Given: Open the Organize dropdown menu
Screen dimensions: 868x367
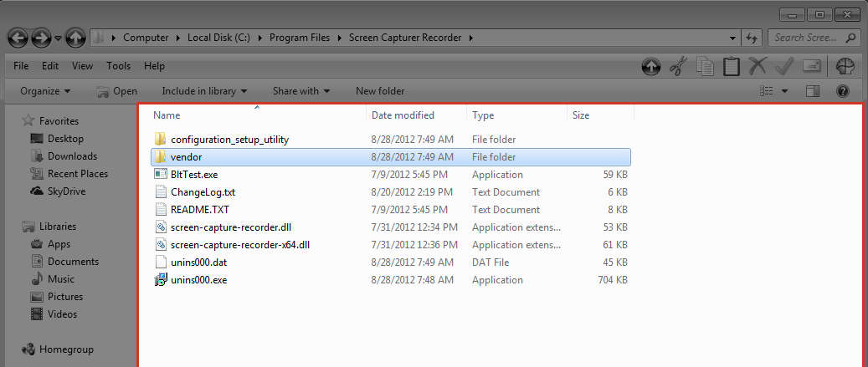Looking at the screenshot, I should pyautogui.click(x=45, y=91).
